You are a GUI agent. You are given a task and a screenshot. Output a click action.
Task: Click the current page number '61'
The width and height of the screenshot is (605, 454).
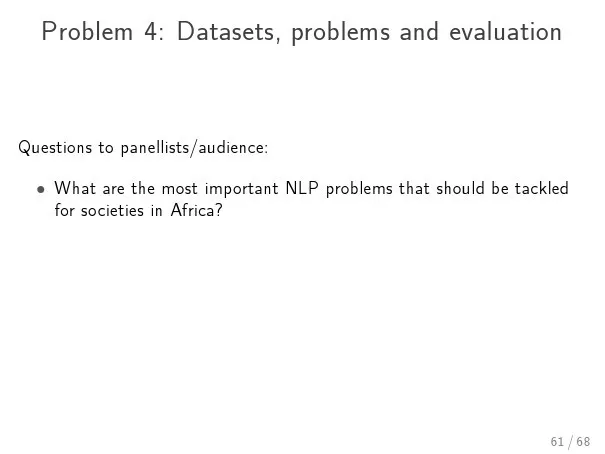557,441
